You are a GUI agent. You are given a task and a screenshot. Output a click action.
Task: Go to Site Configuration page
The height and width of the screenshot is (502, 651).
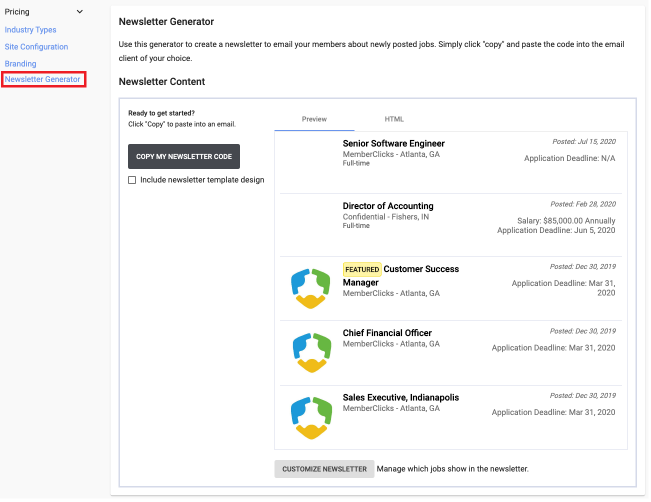(x=37, y=47)
